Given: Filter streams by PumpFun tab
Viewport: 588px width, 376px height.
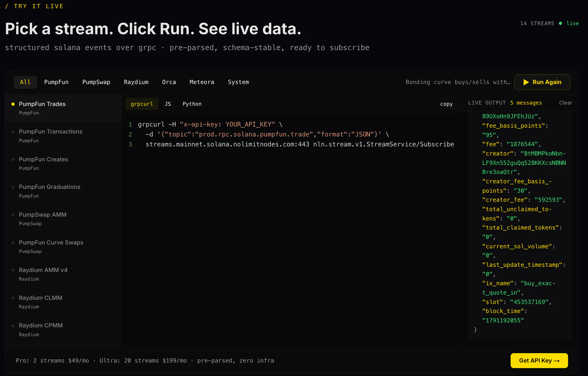Looking at the screenshot, I should click(x=56, y=82).
